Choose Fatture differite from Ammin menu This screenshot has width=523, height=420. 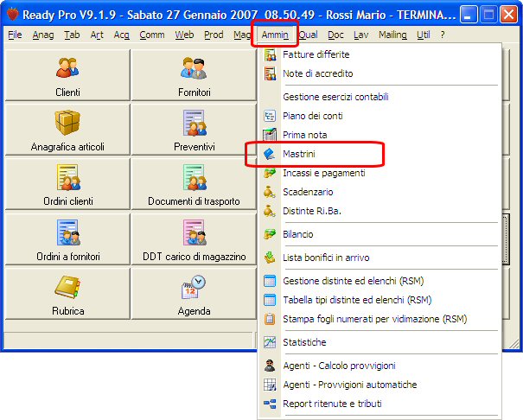(x=379, y=54)
